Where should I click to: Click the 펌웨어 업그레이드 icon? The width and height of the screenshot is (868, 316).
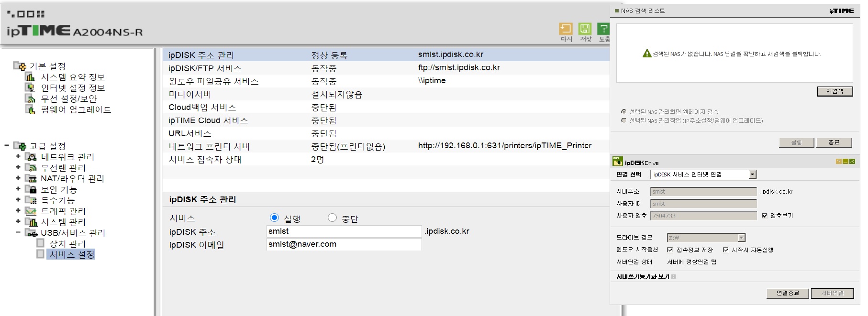tap(30, 109)
